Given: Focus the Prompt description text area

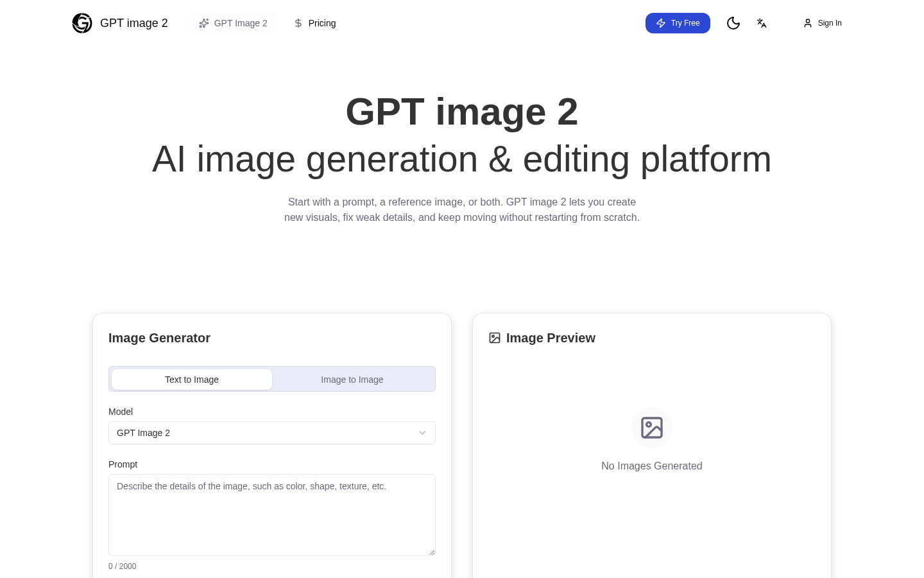Looking at the screenshot, I should (x=272, y=515).
